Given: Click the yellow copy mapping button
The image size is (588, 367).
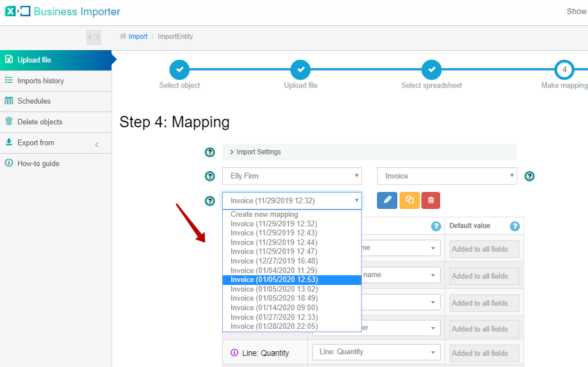Looking at the screenshot, I should 409,200.
